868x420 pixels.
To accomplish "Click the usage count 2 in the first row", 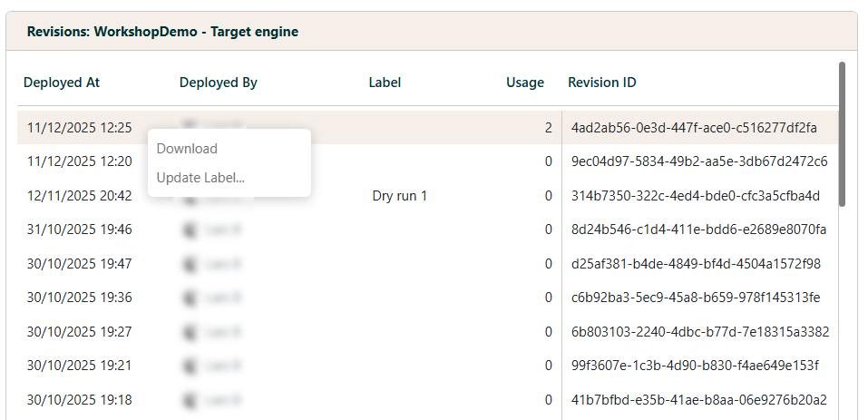I will (x=548, y=128).
